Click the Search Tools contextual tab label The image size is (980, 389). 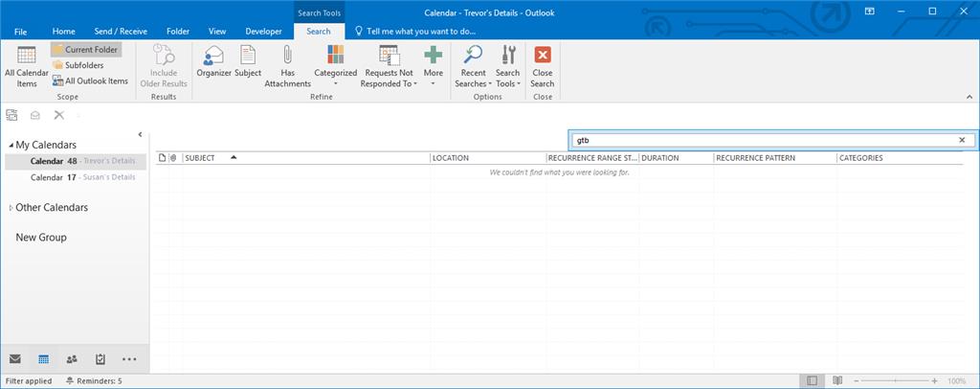pos(319,12)
